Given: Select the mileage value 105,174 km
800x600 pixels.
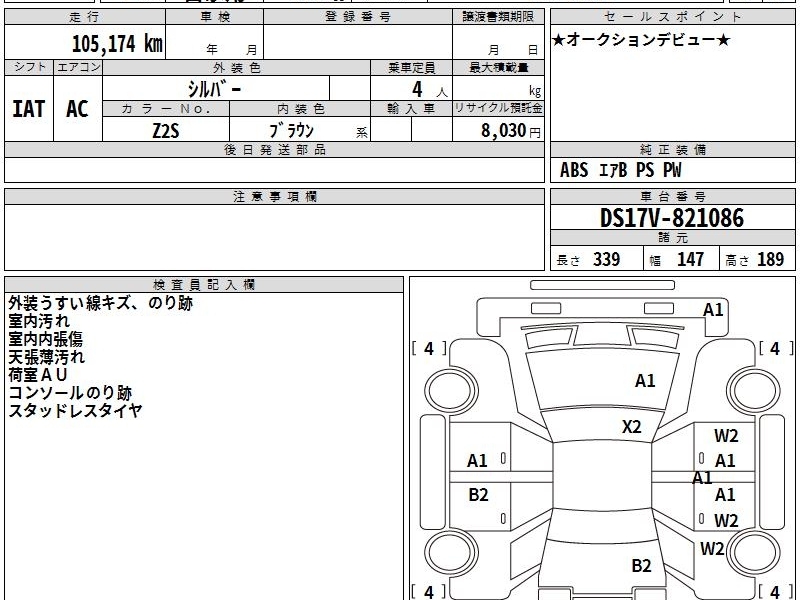Looking at the screenshot, I should 117,44.
